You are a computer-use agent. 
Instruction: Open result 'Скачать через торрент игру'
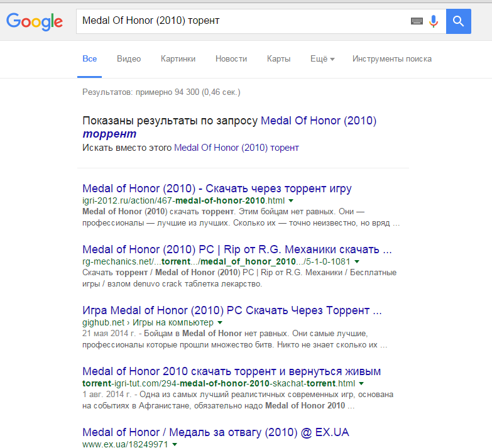tap(217, 188)
